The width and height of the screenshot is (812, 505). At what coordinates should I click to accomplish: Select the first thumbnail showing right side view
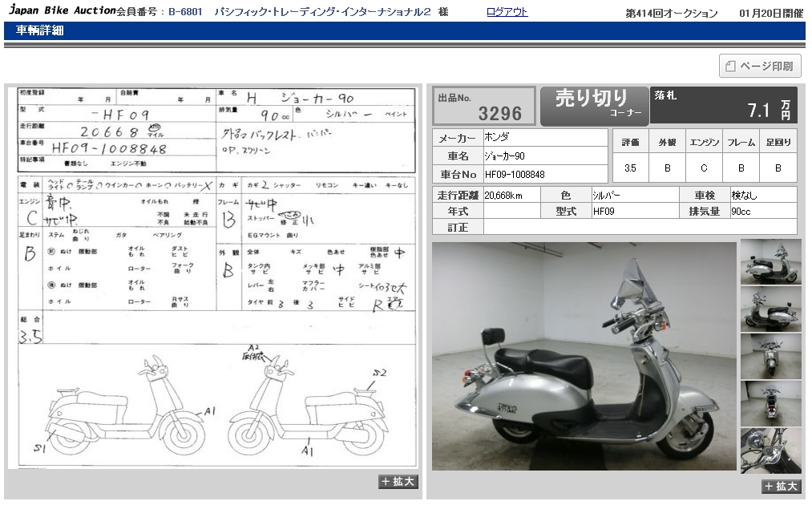point(770,261)
